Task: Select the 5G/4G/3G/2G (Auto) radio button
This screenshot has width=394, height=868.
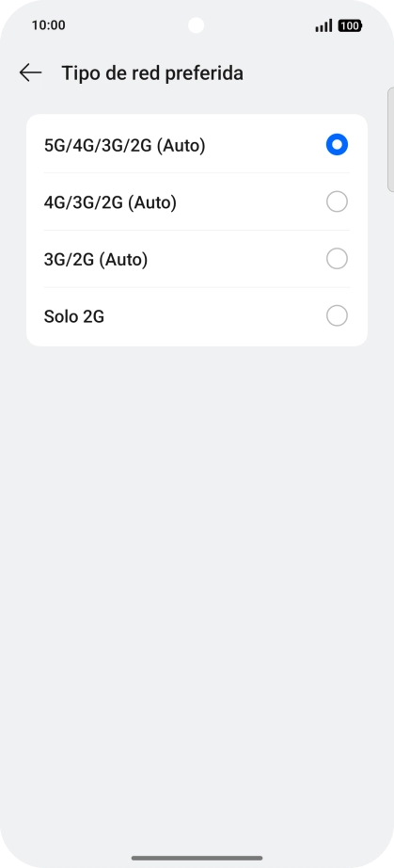Action: pos(337,144)
